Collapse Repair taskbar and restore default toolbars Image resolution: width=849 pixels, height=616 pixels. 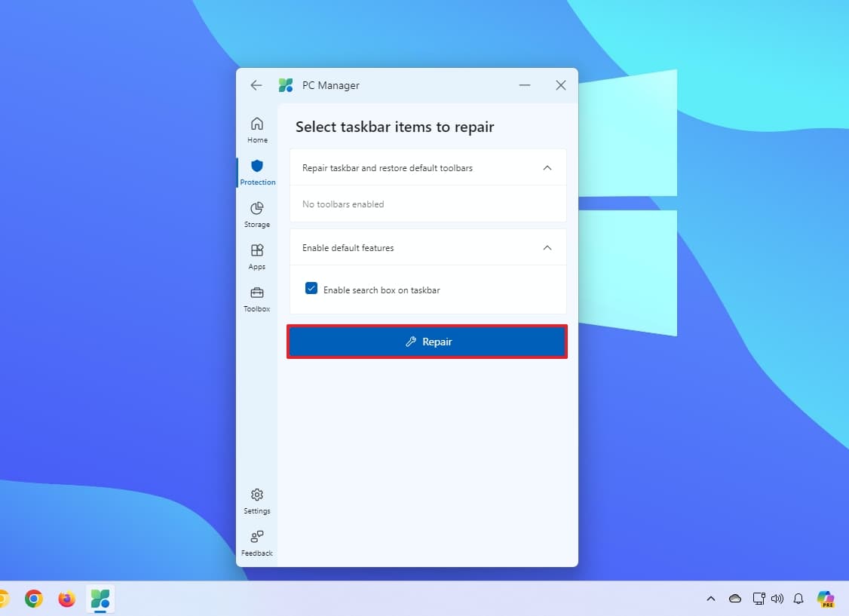point(547,168)
